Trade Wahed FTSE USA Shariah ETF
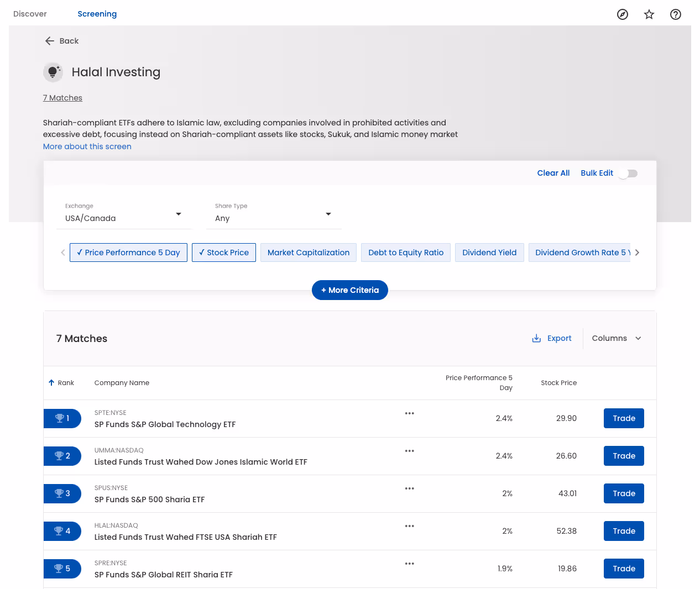700x589 pixels. [624, 531]
